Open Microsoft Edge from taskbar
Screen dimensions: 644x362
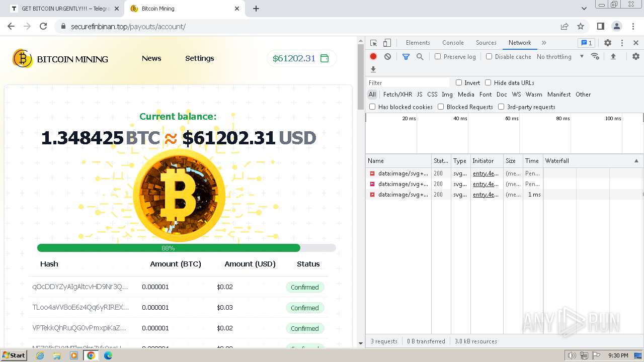108,355
